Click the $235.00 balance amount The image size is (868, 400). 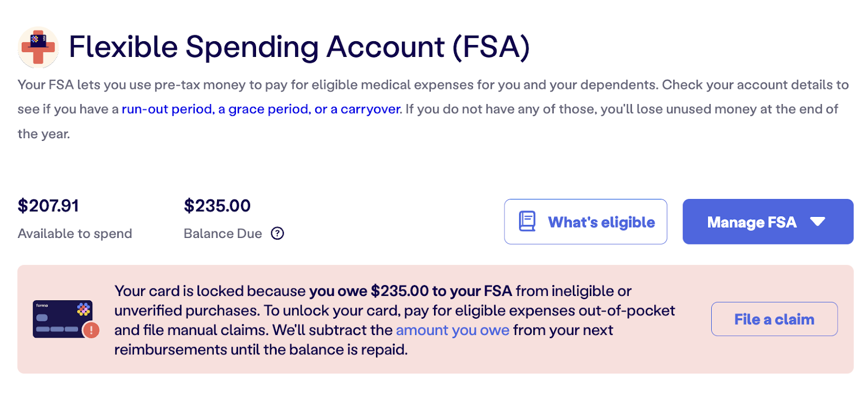217,206
